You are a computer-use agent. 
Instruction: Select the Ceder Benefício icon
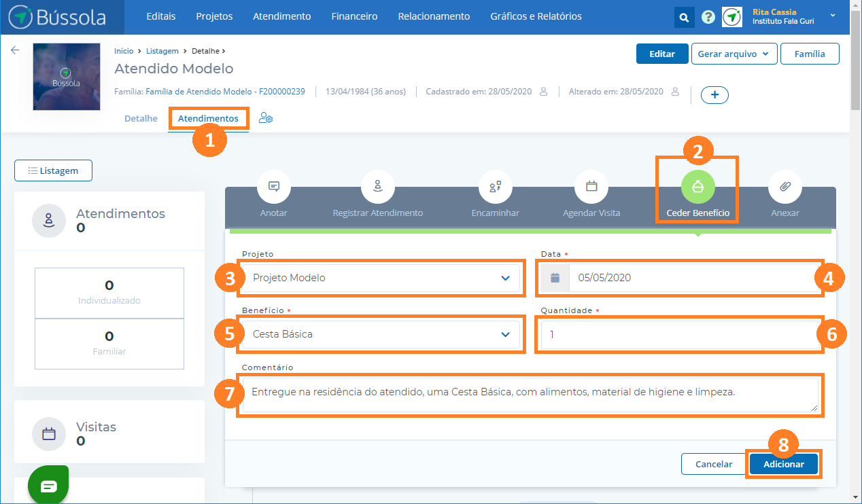pyautogui.click(x=698, y=187)
